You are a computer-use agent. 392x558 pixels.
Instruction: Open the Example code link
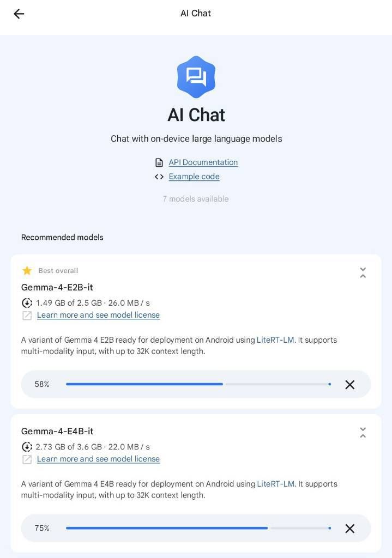point(194,177)
